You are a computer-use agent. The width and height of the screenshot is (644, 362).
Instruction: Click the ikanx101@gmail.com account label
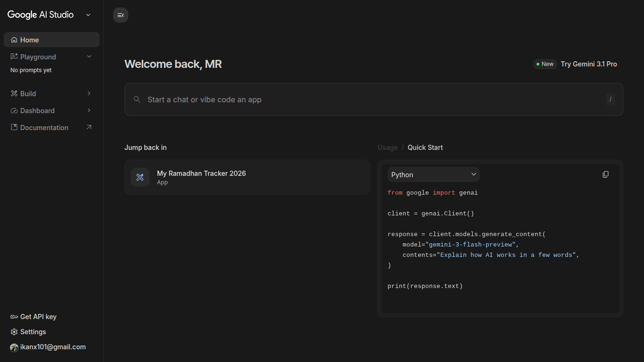(x=53, y=347)
